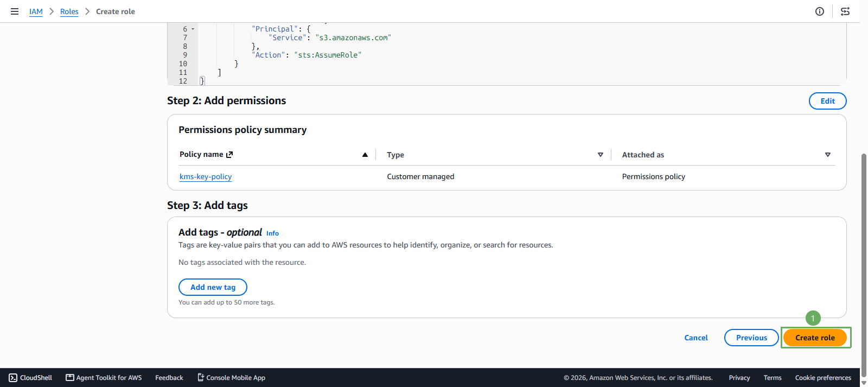Go to IAM breadcrumb

pyautogui.click(x=36, y=11)
